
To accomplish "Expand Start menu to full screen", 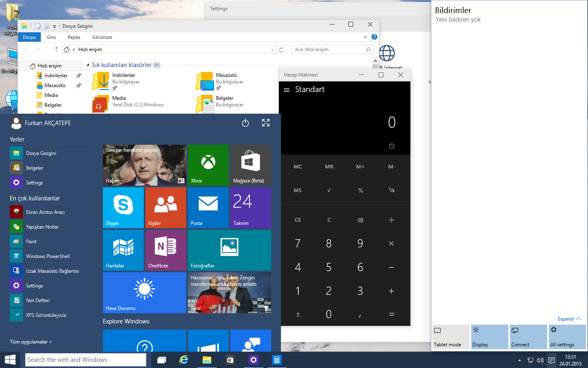I will pos(266,123).
